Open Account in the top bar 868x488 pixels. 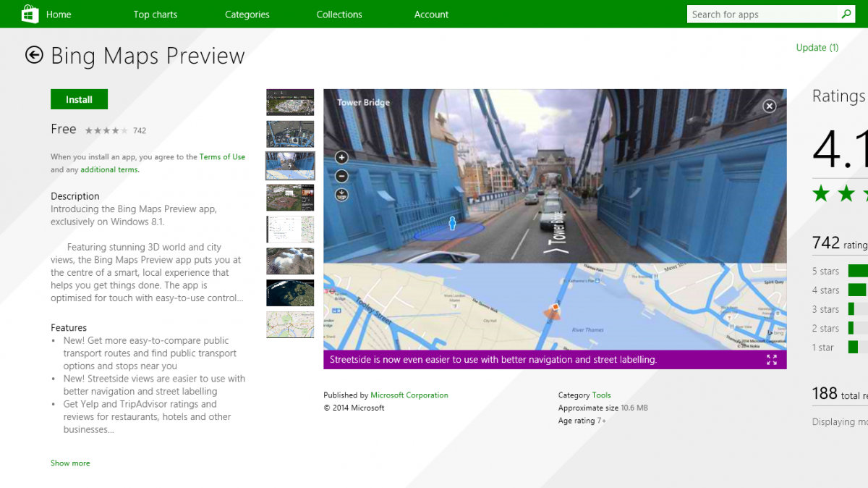(x=432, y=14)
